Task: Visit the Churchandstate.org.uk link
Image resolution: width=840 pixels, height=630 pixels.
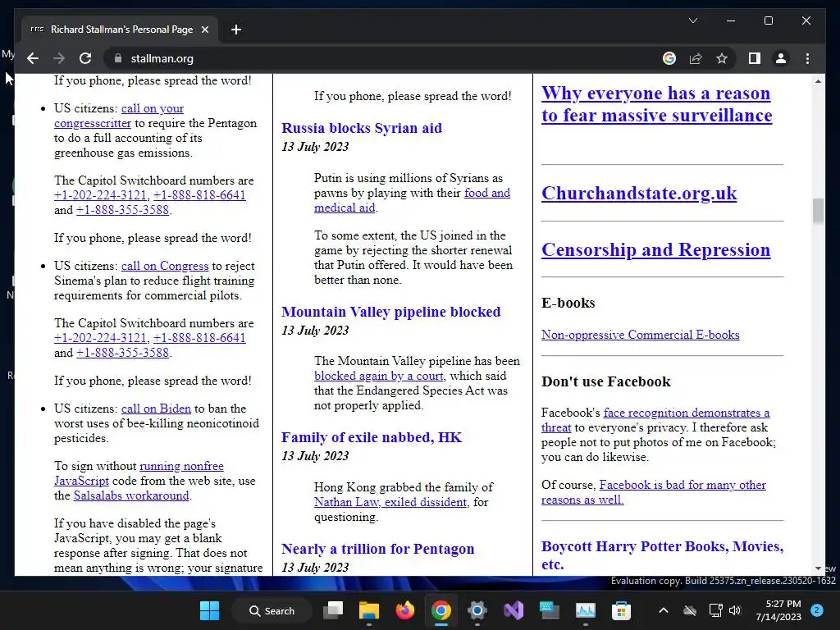Action: coord(639,193)
